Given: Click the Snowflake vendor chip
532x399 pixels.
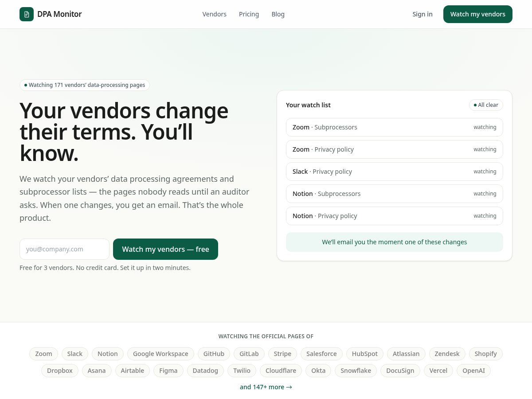Looking at the screenshot, I should click(x=356, y=371).
